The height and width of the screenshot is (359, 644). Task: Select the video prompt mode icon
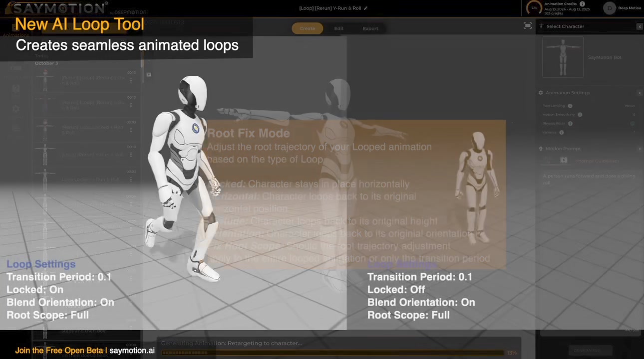click(x=564, y=160)
